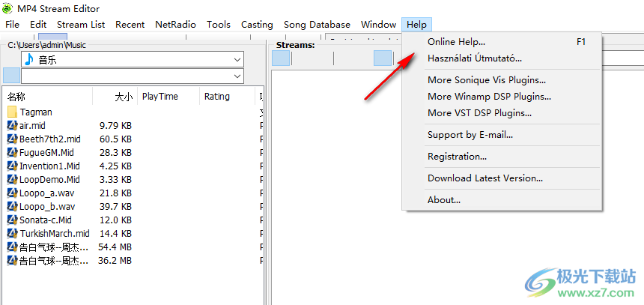Choose More VST DSP Plugins...

tap(502, 113)
